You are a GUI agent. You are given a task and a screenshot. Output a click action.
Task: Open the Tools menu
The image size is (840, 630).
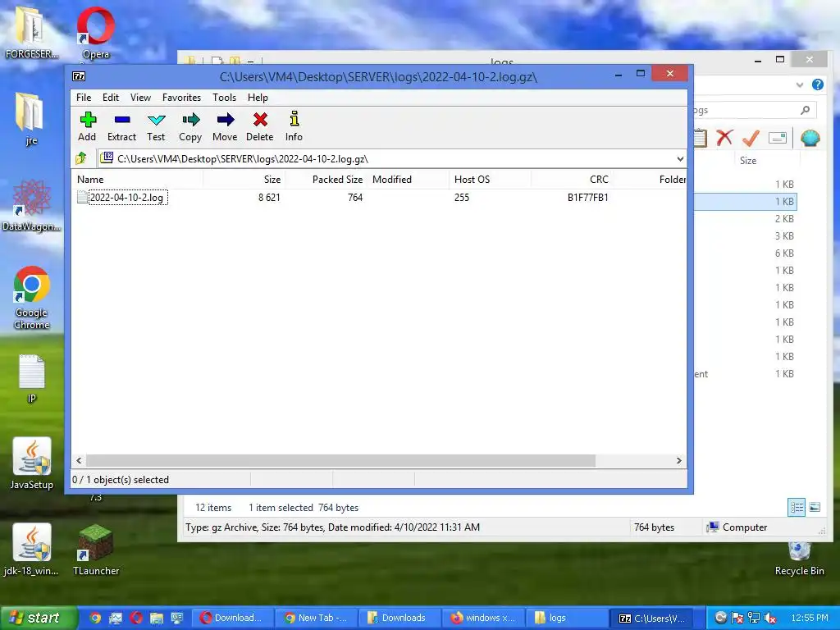click(x=224, y=98)
